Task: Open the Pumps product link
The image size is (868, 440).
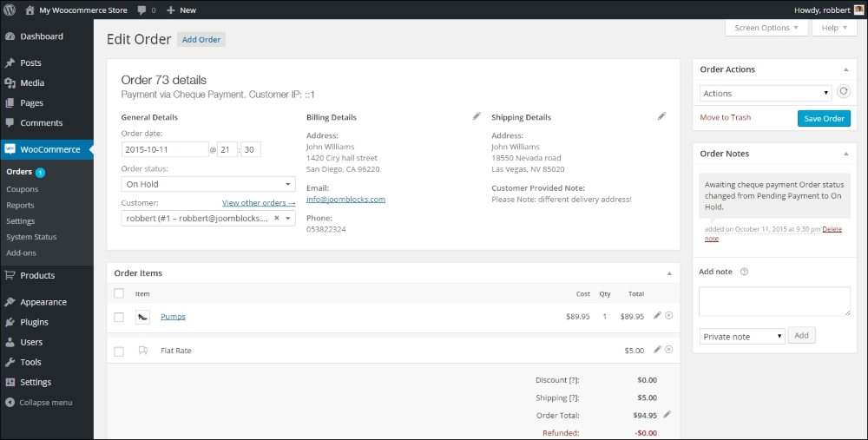Action: pyautogui.click(x=173, y=317)
